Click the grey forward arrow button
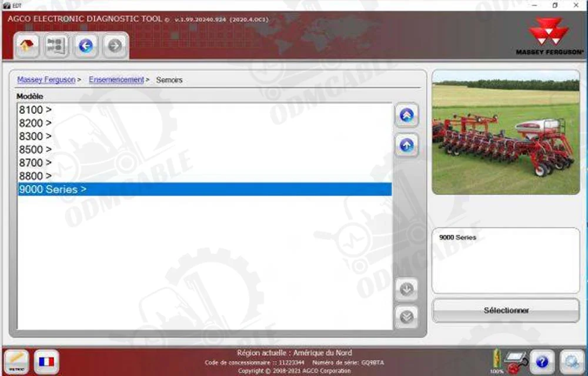 tap(115, 46)
